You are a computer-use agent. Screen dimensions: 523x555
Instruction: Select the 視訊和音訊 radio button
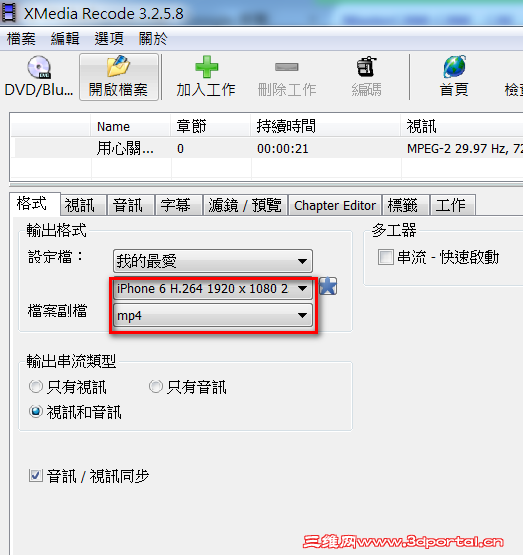click(x=36, y=412)
